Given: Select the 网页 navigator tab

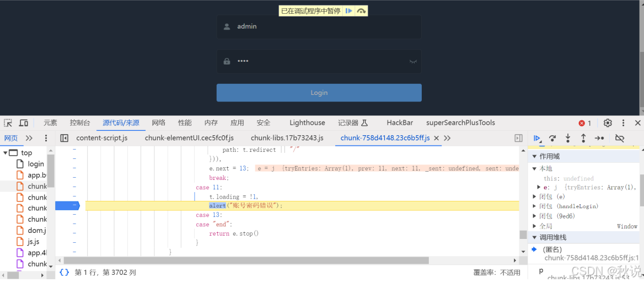Looking at the screenshot, I should coord(10,138).
